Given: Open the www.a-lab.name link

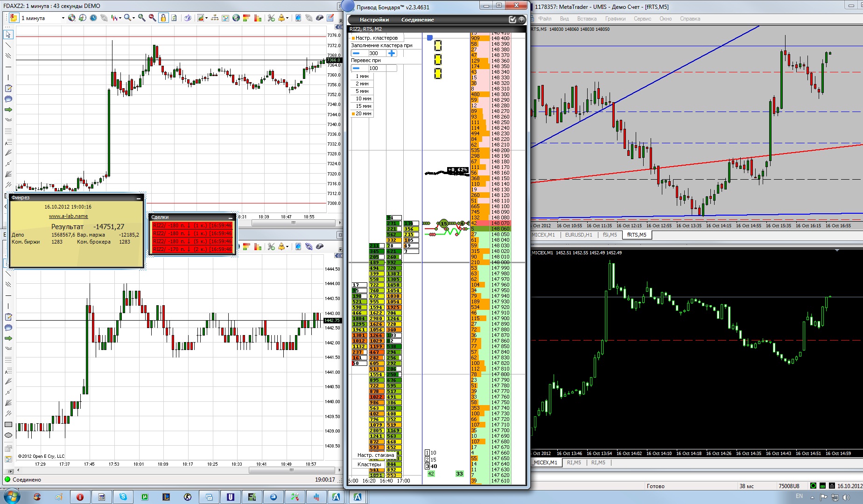Looking at the screenshot, I should 68,216.
